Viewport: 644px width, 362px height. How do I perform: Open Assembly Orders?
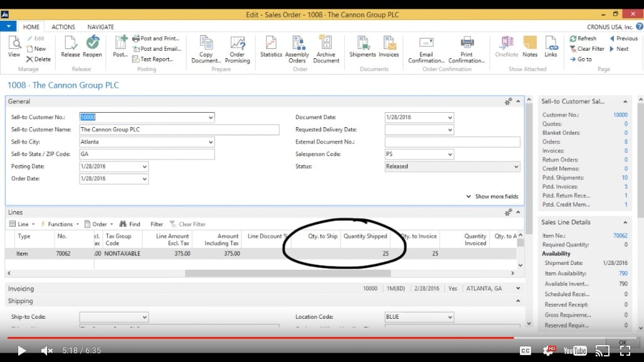[x=297, y=49]
